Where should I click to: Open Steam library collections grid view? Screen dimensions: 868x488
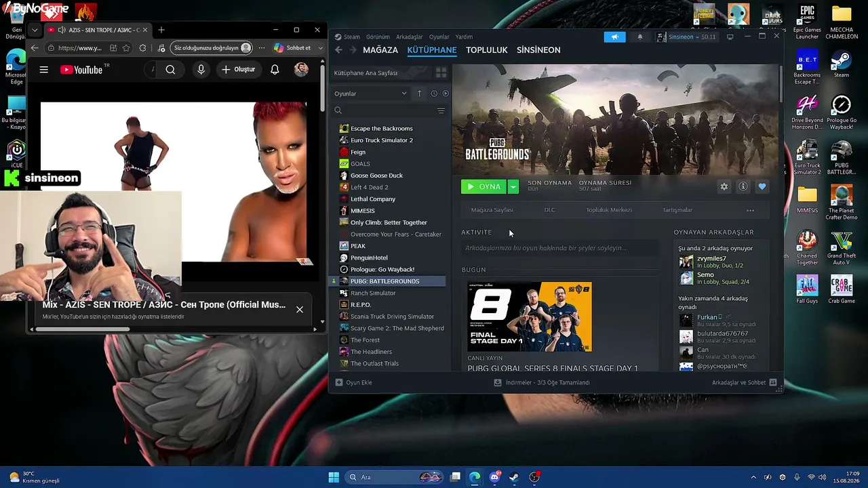click(x=441, y=73)
